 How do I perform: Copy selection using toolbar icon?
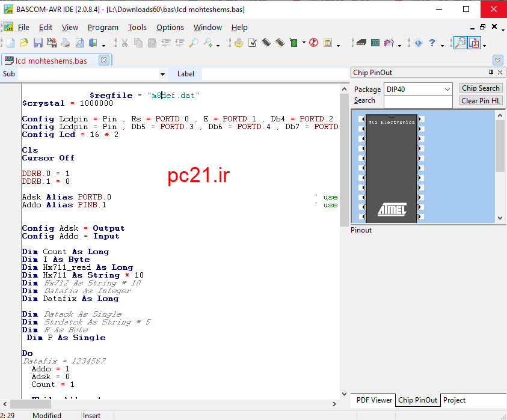click(138, 43)
